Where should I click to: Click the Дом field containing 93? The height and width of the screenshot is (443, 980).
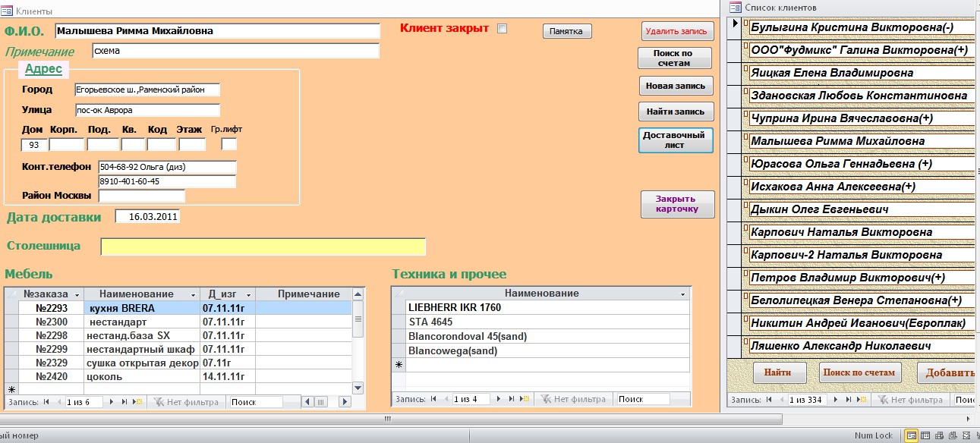(34, 144)
